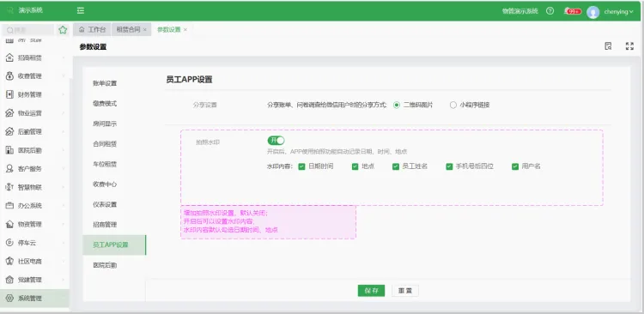Uncheck the 日期时间 watermark checkbox
Viewport: 644px width, 314px height.
[x=301, y=166]
